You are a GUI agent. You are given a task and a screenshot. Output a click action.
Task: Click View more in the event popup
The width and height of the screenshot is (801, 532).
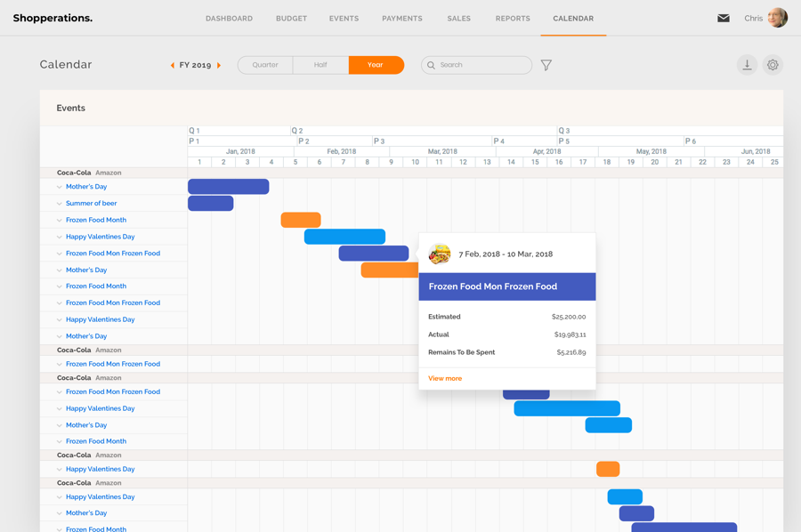click(x=445, y=378)
